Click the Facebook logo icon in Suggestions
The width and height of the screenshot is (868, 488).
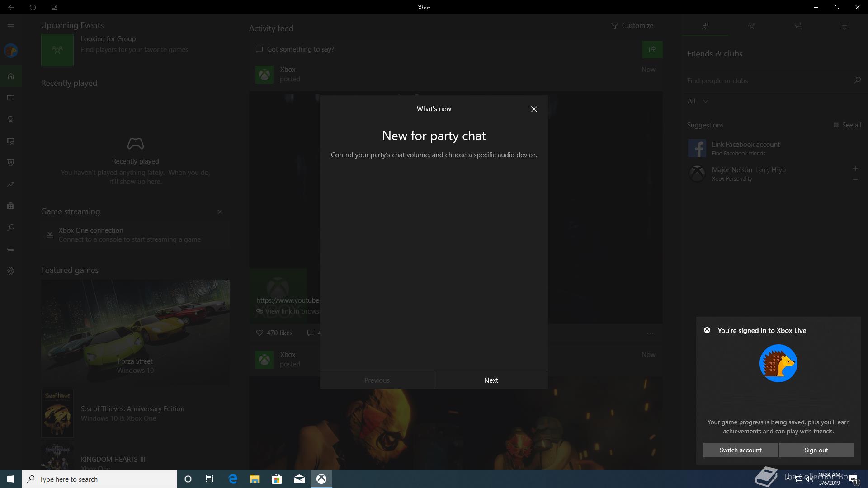tap(697, 148)
